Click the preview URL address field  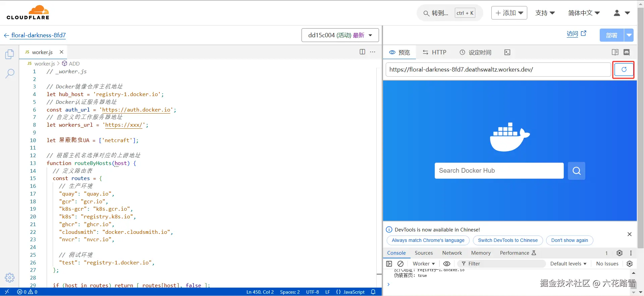[x=498, y=70]
